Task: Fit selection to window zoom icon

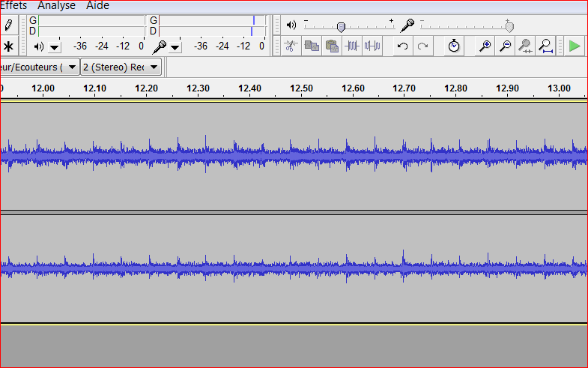Action: tap(525, 46)
